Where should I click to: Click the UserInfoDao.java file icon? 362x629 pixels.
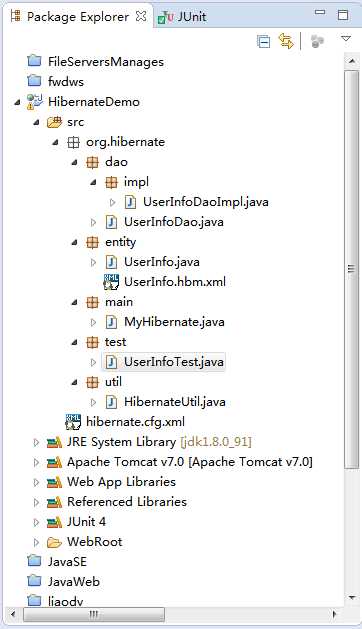click(111, 222)
